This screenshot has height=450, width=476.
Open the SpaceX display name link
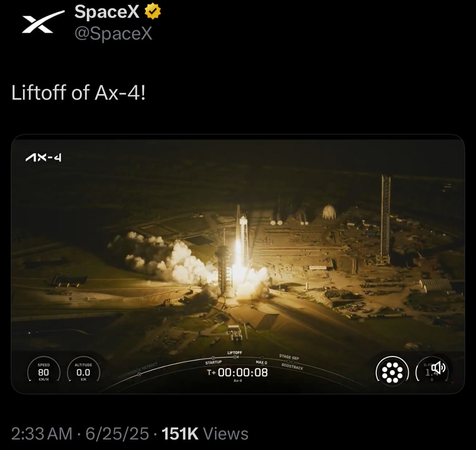pyautogui.click(x=107, y=12)
